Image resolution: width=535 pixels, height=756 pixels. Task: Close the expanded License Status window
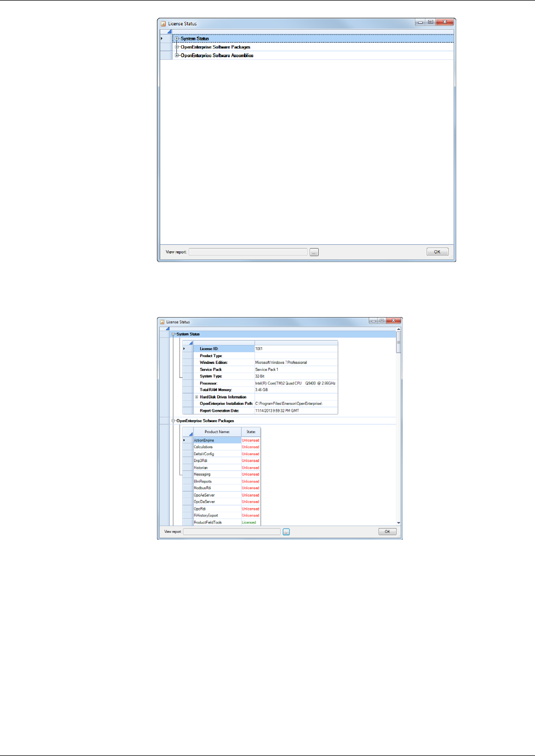tap(394, 320)
